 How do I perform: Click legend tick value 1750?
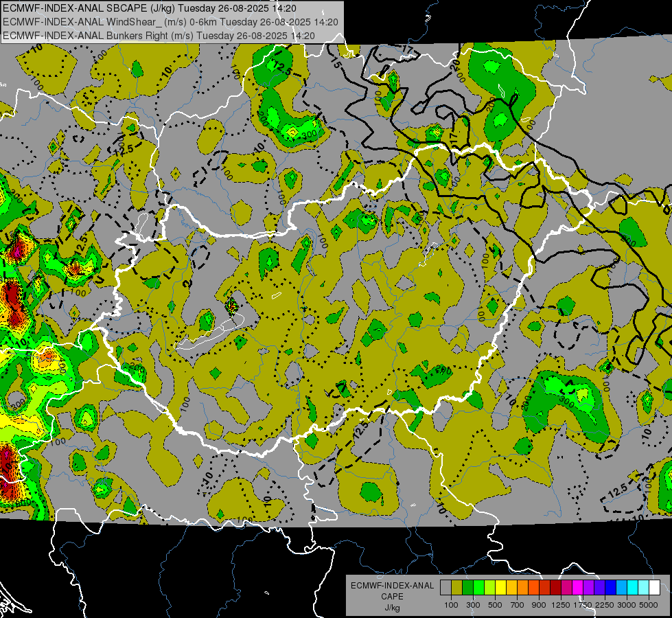click(x=583, y=605)
